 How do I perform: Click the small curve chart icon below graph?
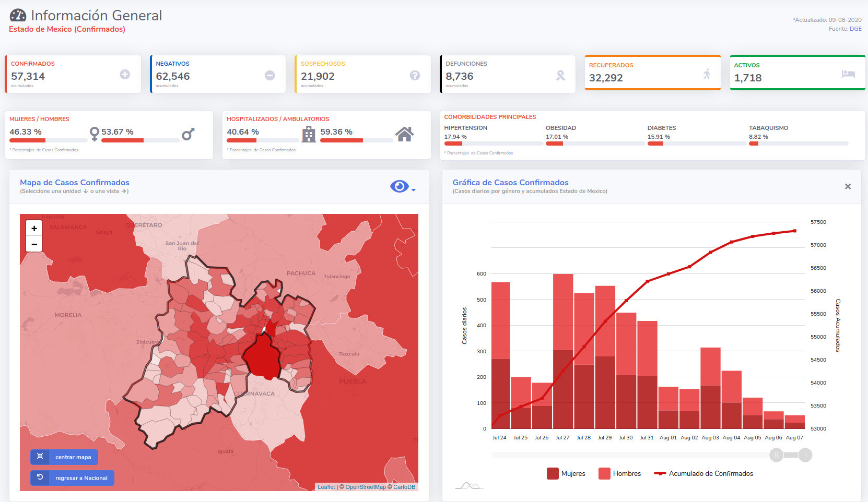point(469,486)
